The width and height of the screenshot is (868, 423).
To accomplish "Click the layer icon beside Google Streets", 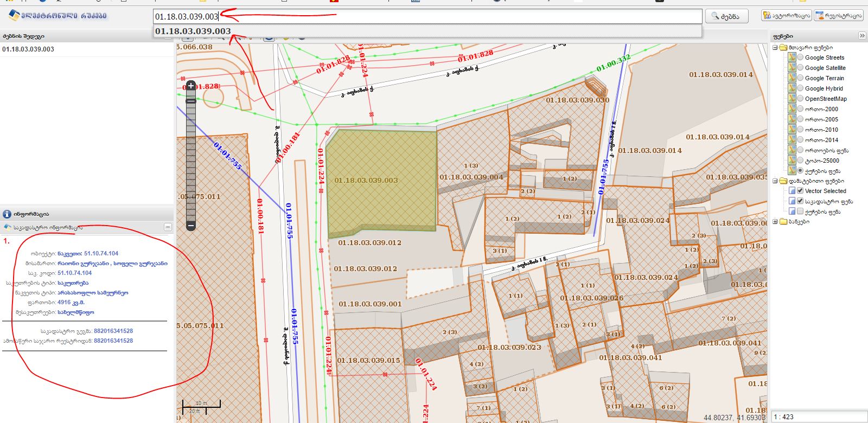I will [792, 57].
